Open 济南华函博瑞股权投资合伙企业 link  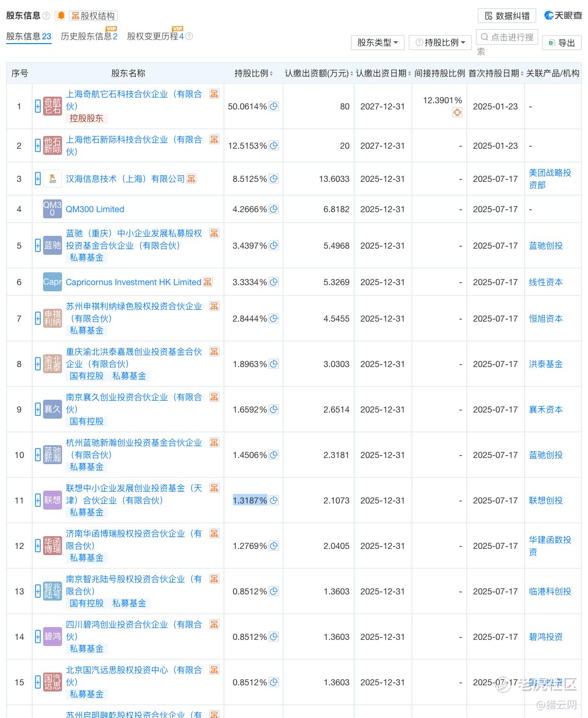(134, 540)
